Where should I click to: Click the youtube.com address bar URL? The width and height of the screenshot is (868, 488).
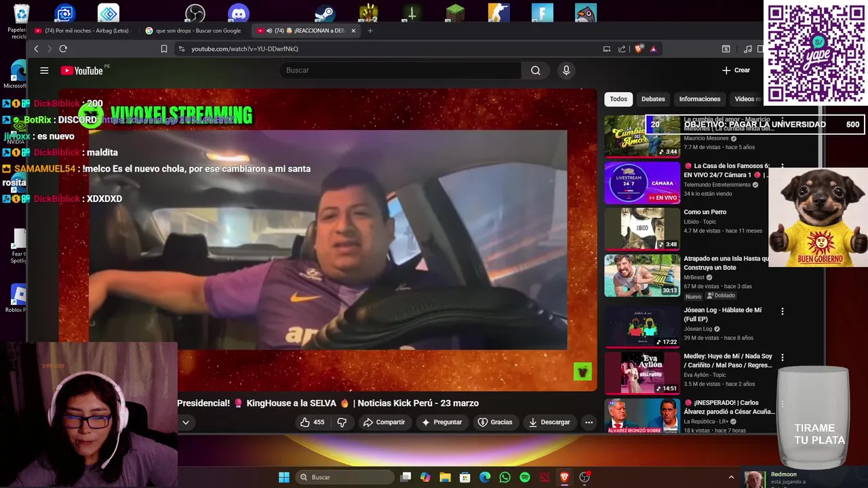[x=245, y=49]
